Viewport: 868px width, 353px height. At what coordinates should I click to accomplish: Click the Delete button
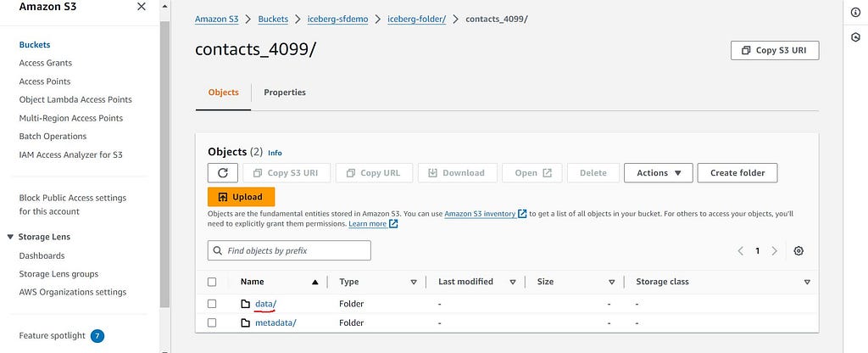tap(593, 173)
